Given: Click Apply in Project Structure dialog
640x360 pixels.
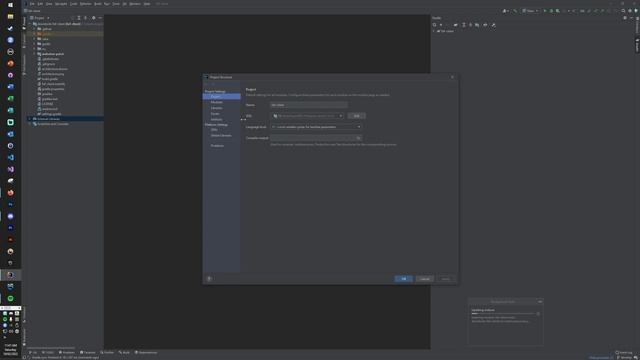Looking at the screenshot, I should (x=445, y=279).
